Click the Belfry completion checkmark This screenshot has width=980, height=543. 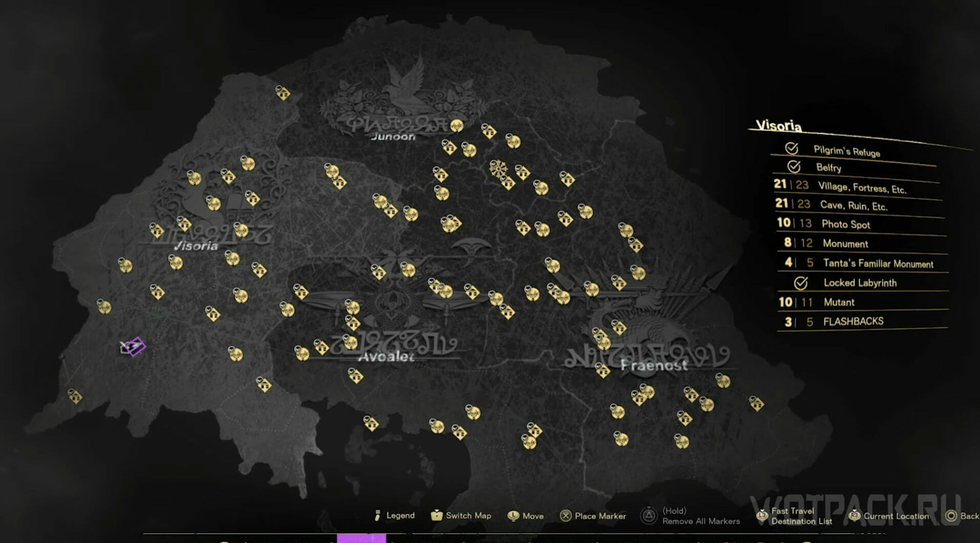(794, 167)
